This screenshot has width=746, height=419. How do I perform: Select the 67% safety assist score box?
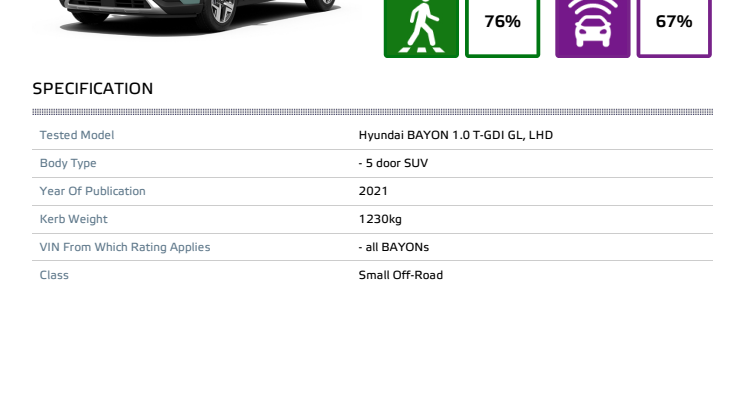coord(674,28)
